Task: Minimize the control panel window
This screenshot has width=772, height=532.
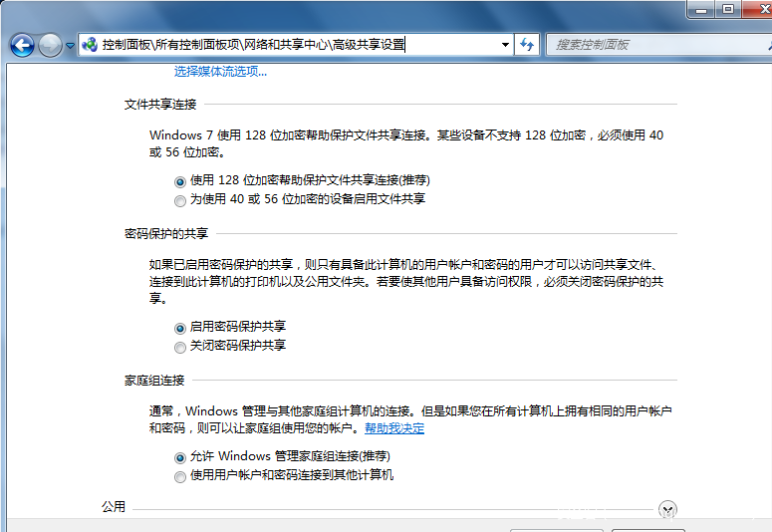Action: coord(701,9)
